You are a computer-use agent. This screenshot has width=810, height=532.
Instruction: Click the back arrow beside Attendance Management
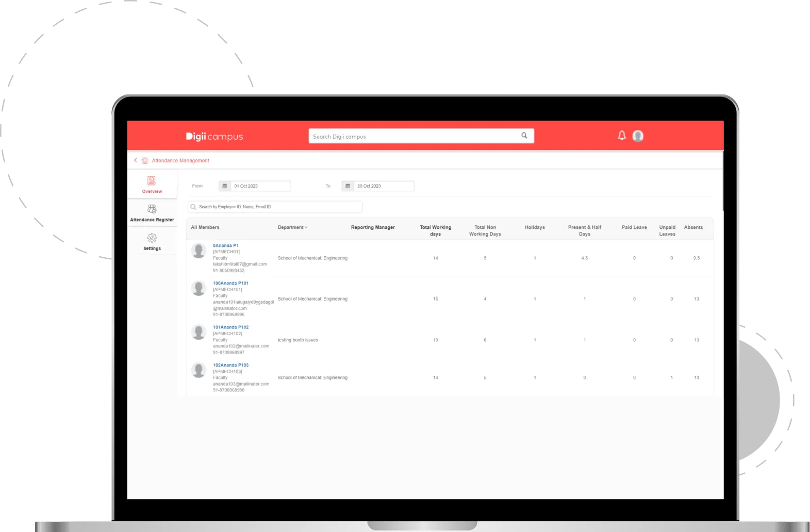[136, 160]
